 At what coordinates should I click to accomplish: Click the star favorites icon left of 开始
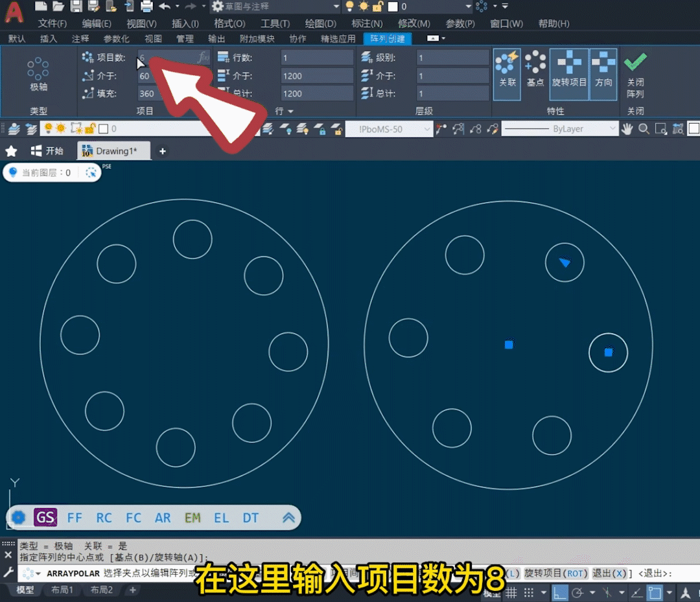(x=11, y=151)
